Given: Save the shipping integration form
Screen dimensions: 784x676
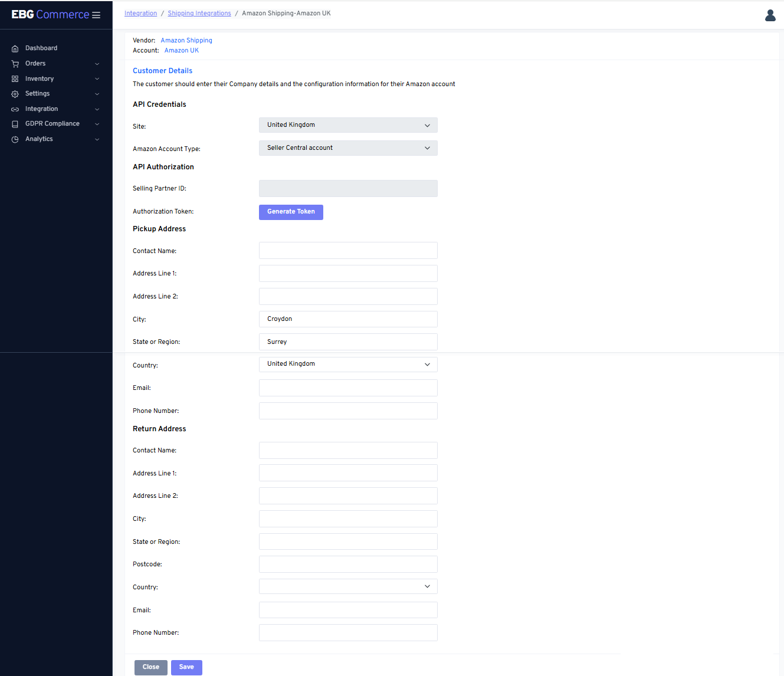Looking at the screenshot, I should 186,667.
